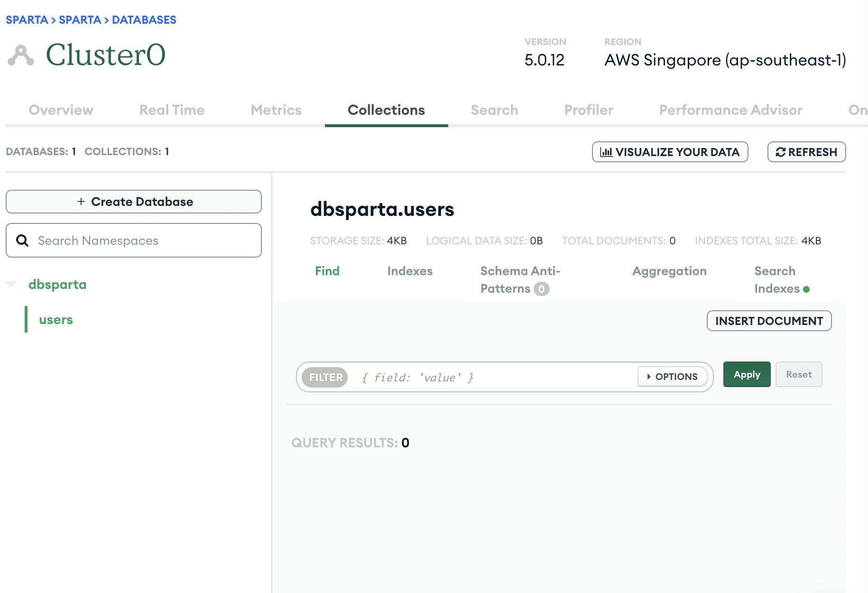Click Create Database button
This screenshot has height=593, width=868.
coord(134,202)
